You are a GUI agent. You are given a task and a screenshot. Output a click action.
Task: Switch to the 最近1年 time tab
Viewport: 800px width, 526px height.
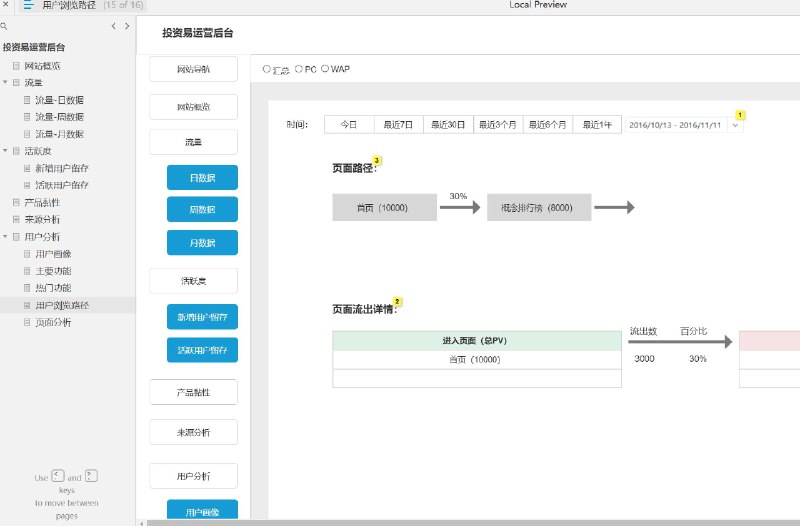597,125
